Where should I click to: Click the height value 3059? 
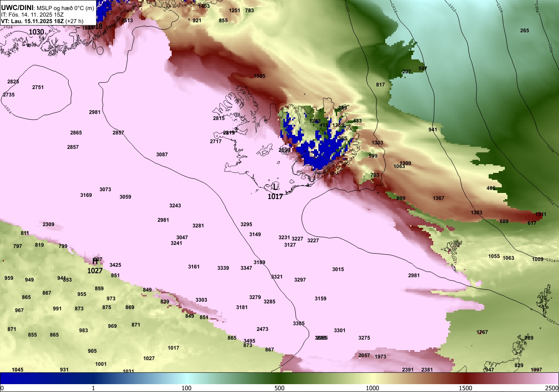(125, 197)
